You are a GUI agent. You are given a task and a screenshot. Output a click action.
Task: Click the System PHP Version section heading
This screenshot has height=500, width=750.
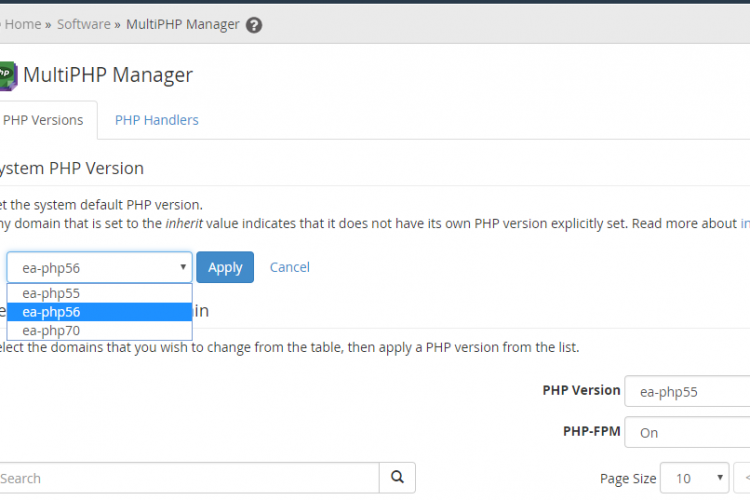pos(72,168)
